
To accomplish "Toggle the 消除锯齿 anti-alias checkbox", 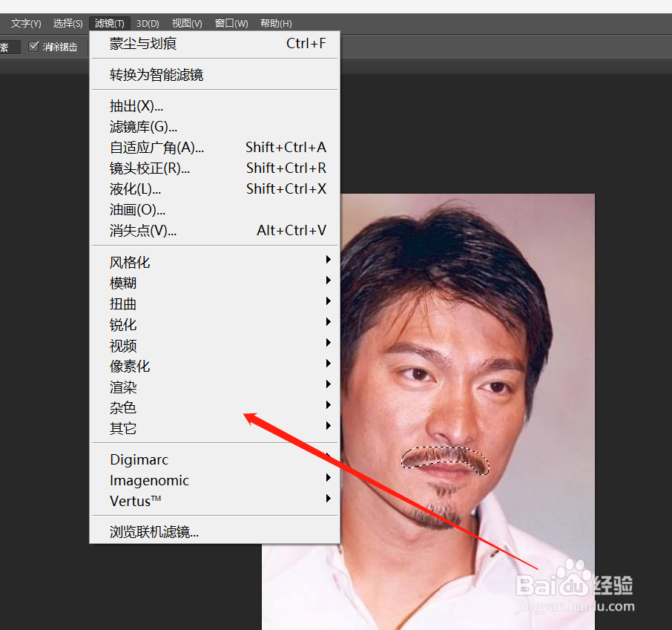I will point(34,46).
